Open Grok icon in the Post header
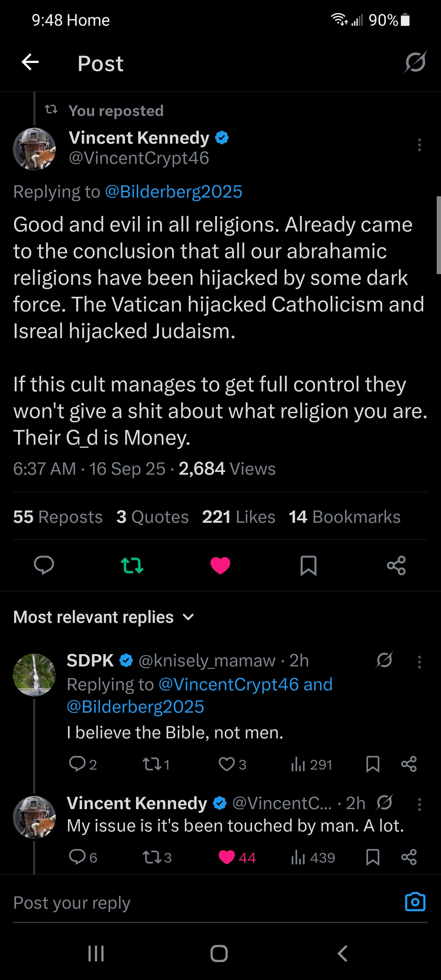The height and width of the screenshot is (980, 441). (415, 62)
